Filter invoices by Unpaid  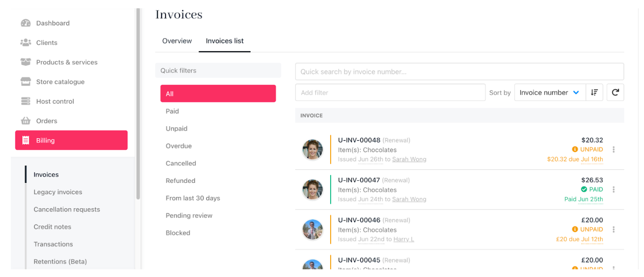pos(176,129)
